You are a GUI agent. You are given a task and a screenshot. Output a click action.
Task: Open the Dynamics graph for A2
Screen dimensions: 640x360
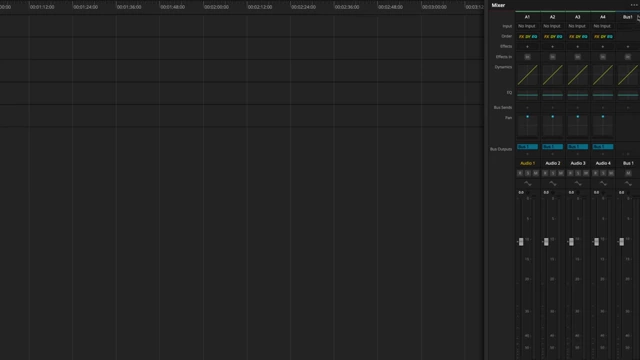pos(553,75)
